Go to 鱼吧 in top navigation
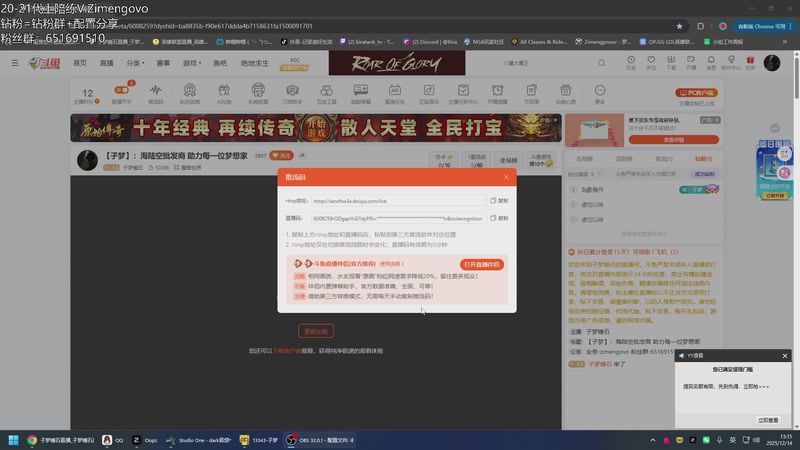Viewport: 800px width, 450px height. (220, 63)
